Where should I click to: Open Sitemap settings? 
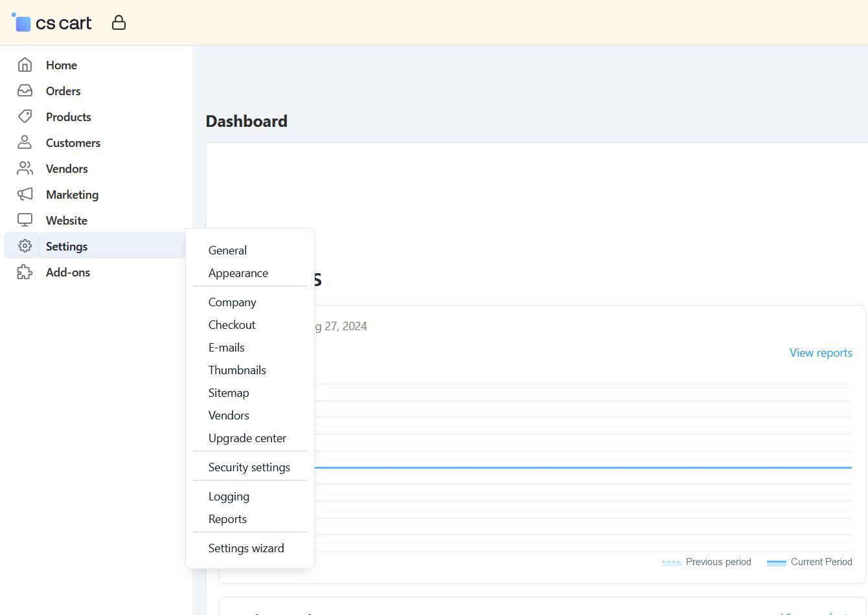click(229, 393)
